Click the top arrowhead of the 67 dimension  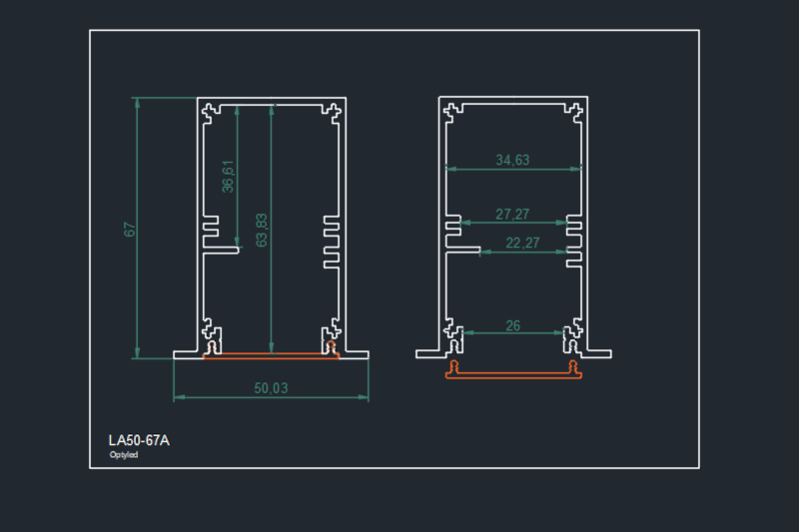(x=136, y=101)
